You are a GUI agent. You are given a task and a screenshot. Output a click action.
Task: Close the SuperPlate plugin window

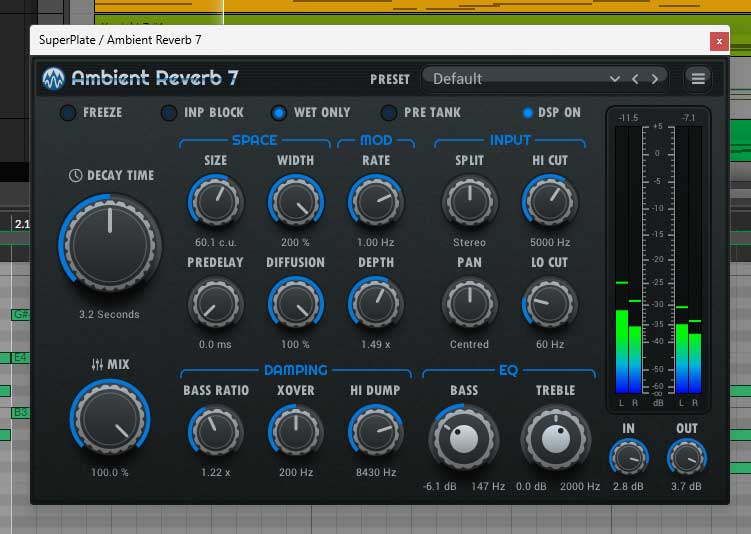[719, 42]
